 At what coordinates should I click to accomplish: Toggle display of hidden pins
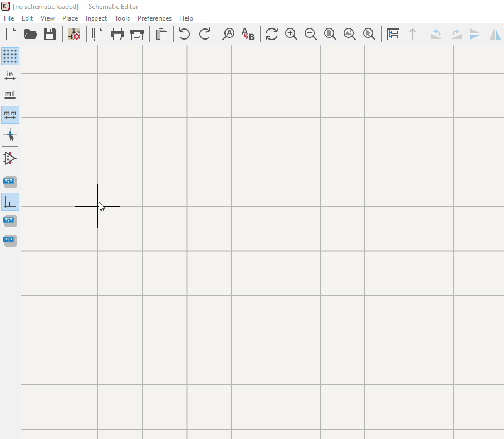pos(9,158)
